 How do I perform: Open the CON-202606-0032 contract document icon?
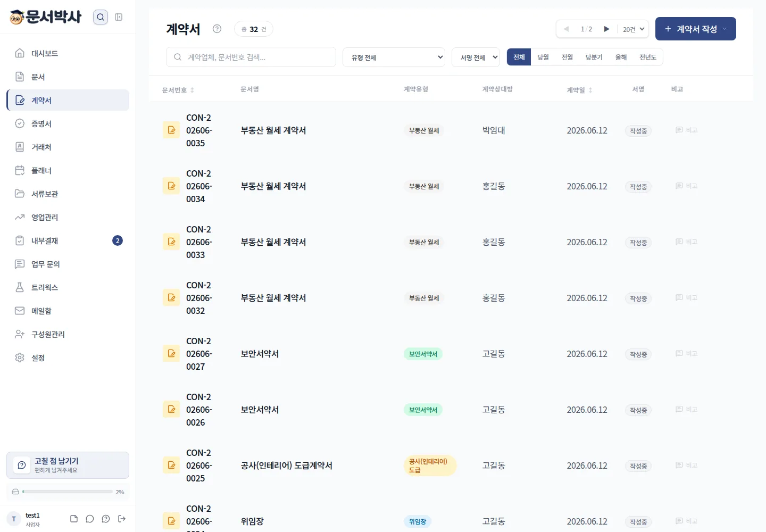coord(171,297)
